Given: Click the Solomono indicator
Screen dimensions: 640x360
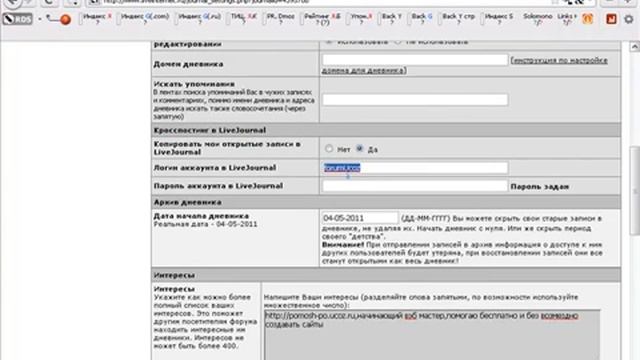Looking at the screenshot, I should [538, 19].
